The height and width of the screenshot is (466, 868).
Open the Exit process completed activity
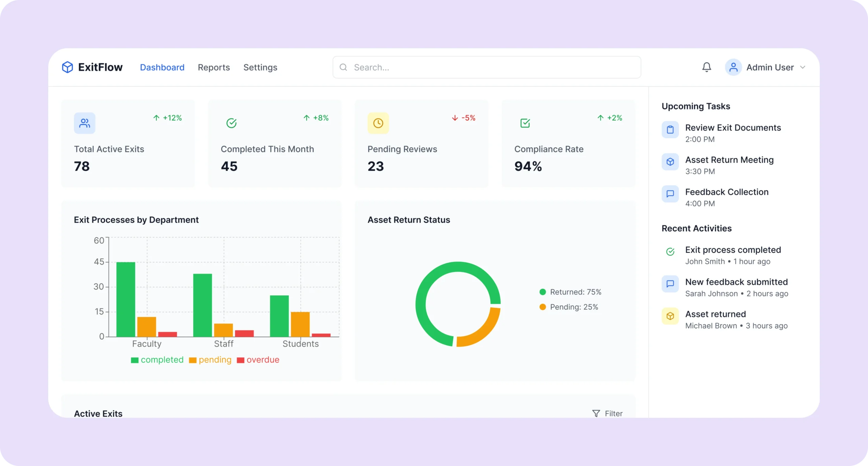click(733, 250)
